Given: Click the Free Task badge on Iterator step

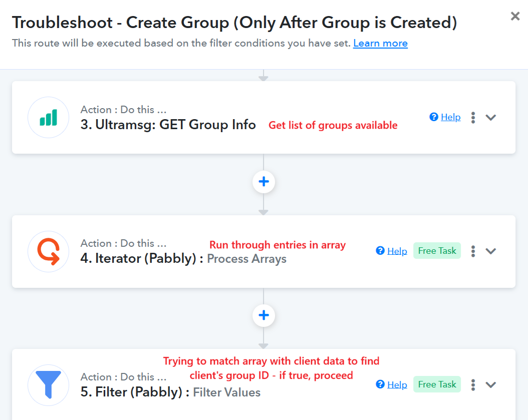Looking at the screenshot, I should (437, 251).
